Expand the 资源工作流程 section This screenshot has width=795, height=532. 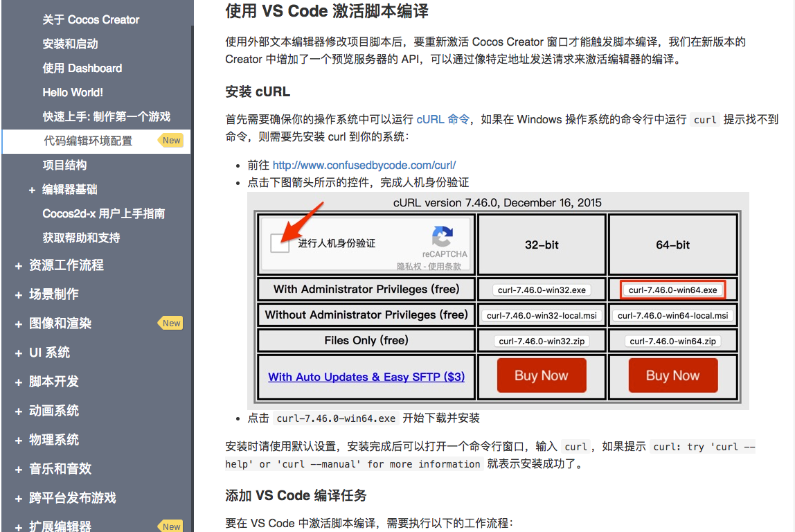pyautogui.click(x=19, y=266)
